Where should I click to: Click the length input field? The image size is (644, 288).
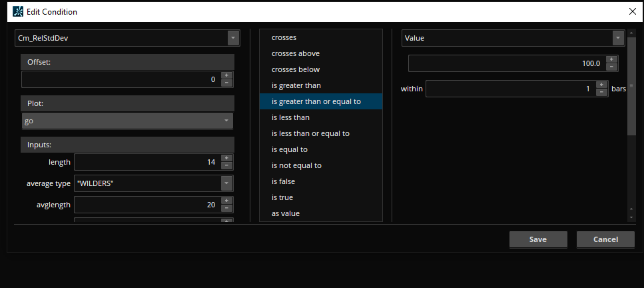click(146, 162)
